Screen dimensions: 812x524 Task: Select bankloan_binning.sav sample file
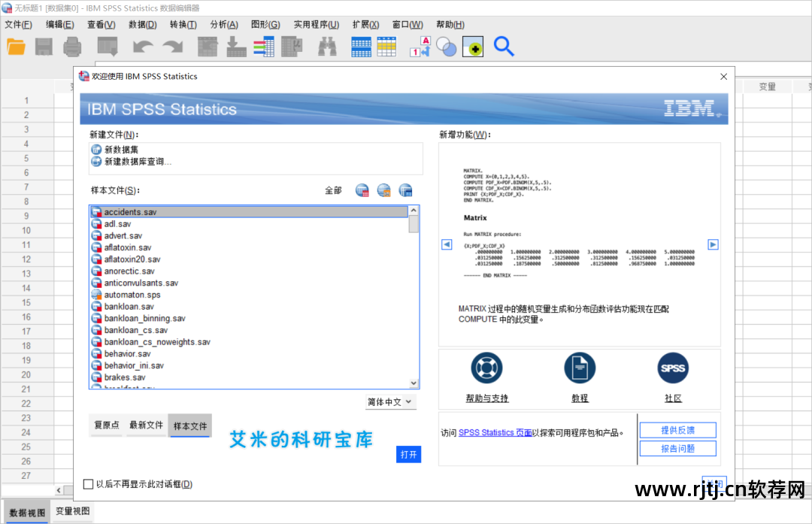[x=249, y=319]
